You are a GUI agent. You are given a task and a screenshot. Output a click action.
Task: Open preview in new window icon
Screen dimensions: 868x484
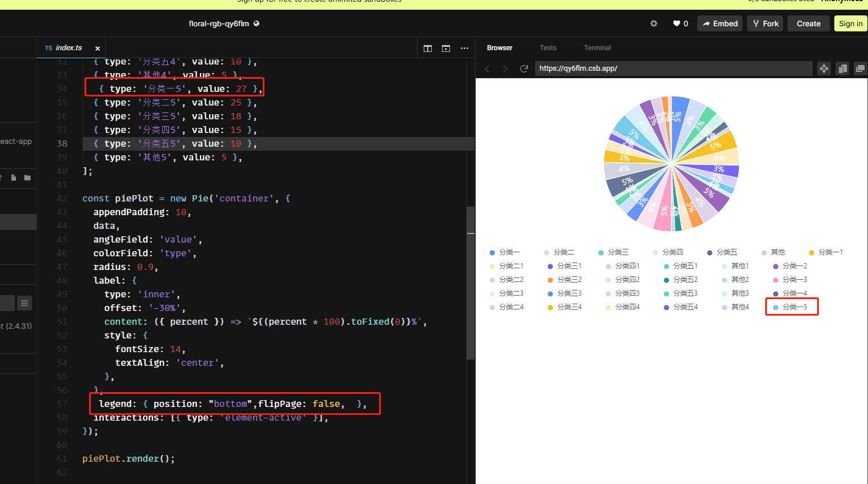pyautogui.click(x=861, y=68)
